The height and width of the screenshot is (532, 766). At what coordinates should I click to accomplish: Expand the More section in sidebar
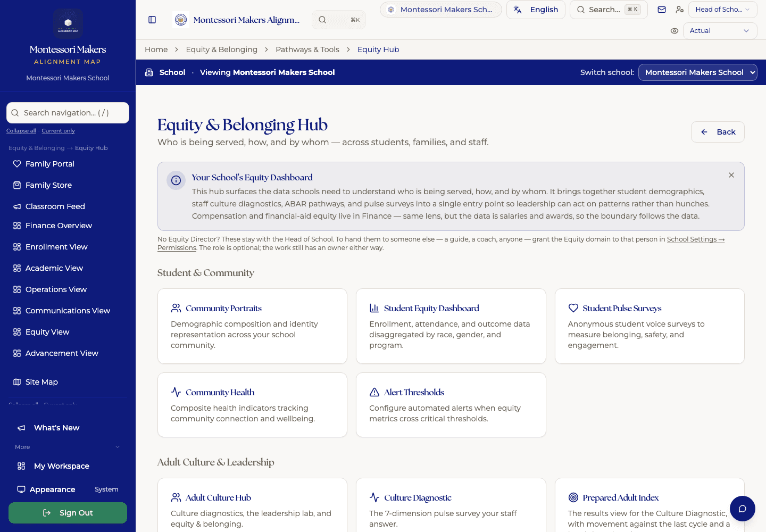[x=68, y=447]
